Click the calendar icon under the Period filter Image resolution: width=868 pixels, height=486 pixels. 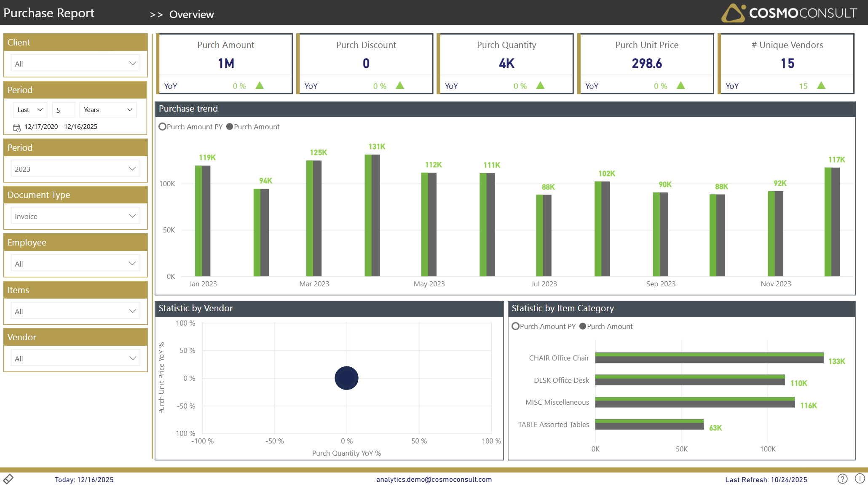point(16,127)
